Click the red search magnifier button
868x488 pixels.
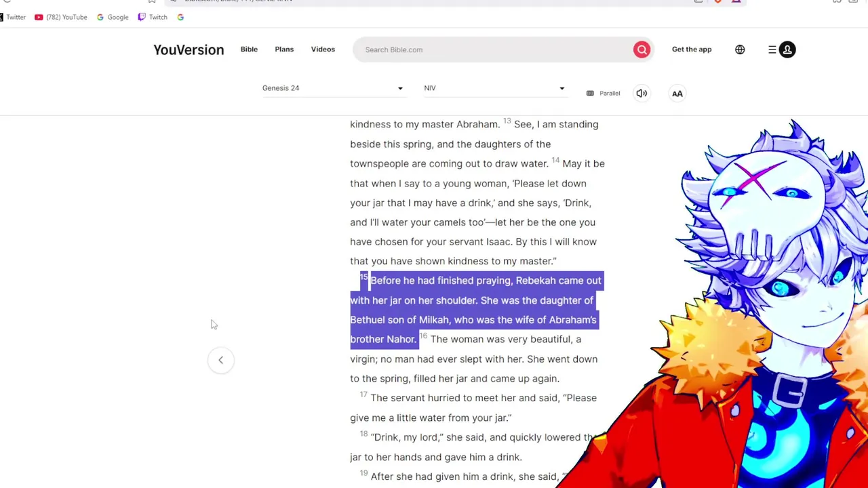(642, 49)
